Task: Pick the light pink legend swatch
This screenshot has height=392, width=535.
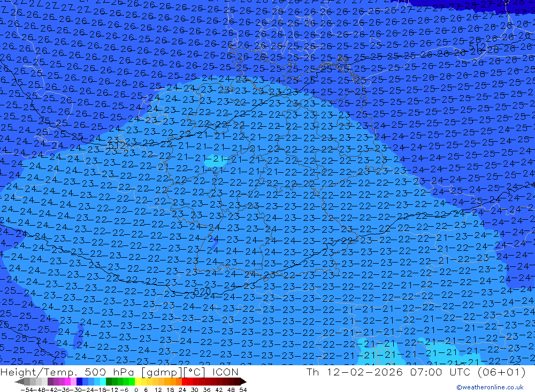Action: (x=73, y=381)
